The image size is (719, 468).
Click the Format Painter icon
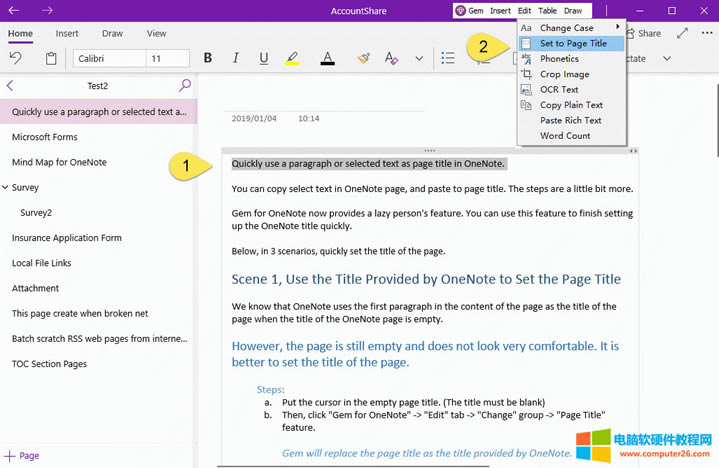coord(365,59)
